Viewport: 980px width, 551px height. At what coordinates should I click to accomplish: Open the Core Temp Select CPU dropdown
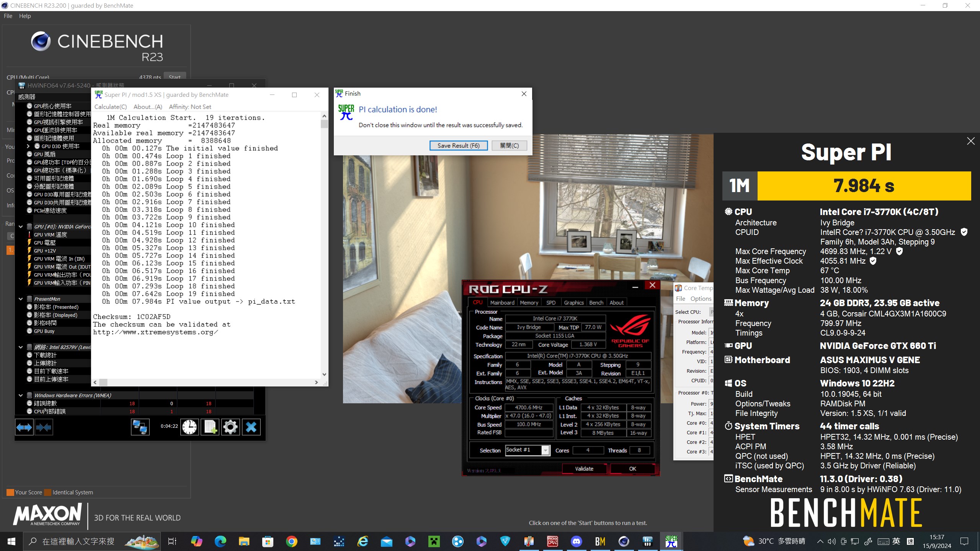711,312
